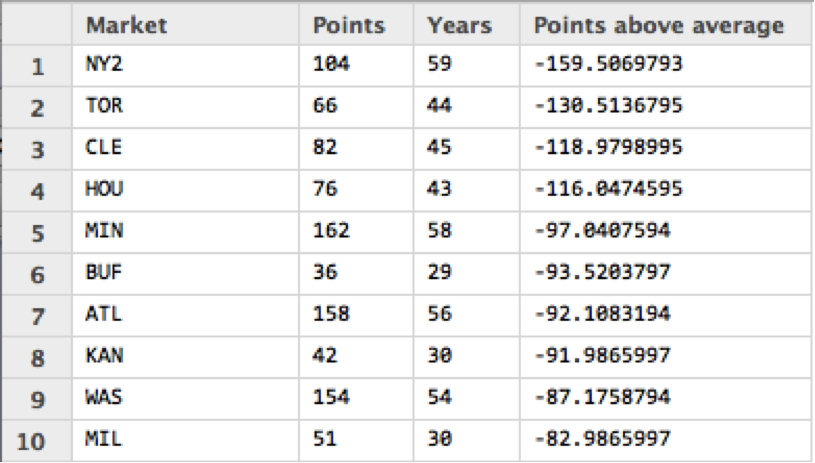Select row number 1

[x=38, y=67]
